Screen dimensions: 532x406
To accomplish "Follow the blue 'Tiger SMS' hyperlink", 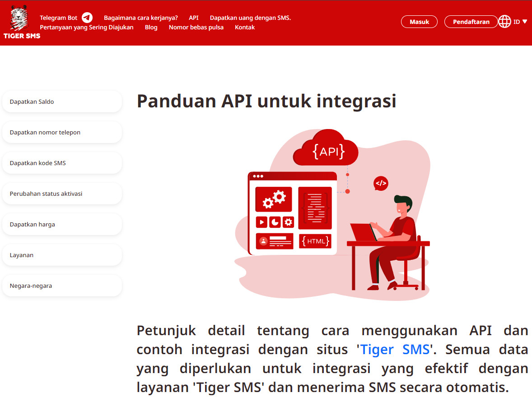I will [395, 350].
